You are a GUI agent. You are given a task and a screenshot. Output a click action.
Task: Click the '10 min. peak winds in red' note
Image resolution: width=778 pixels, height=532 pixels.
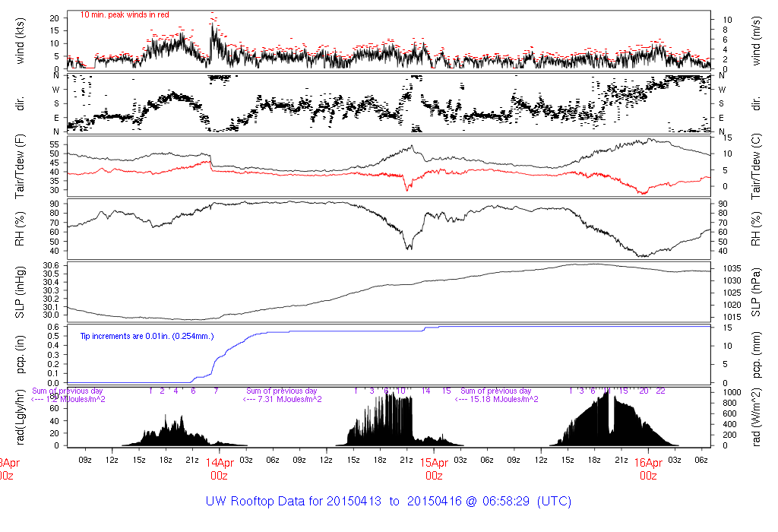pos(125,15)
